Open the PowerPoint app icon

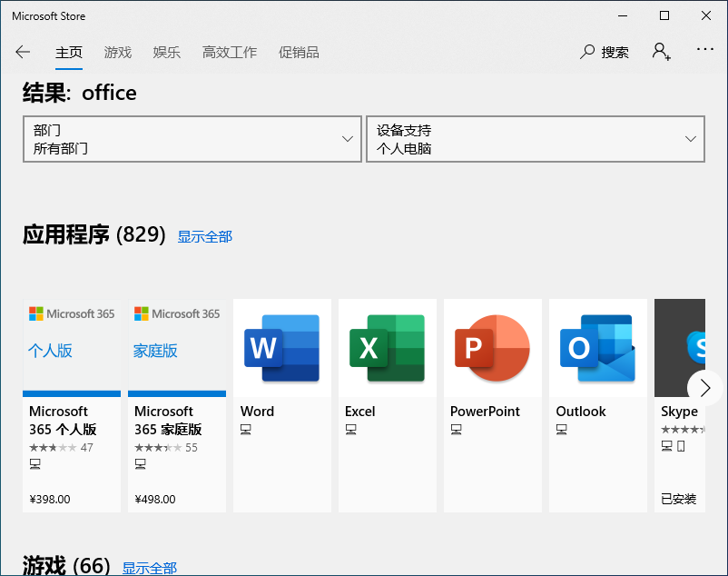[493, 348]
